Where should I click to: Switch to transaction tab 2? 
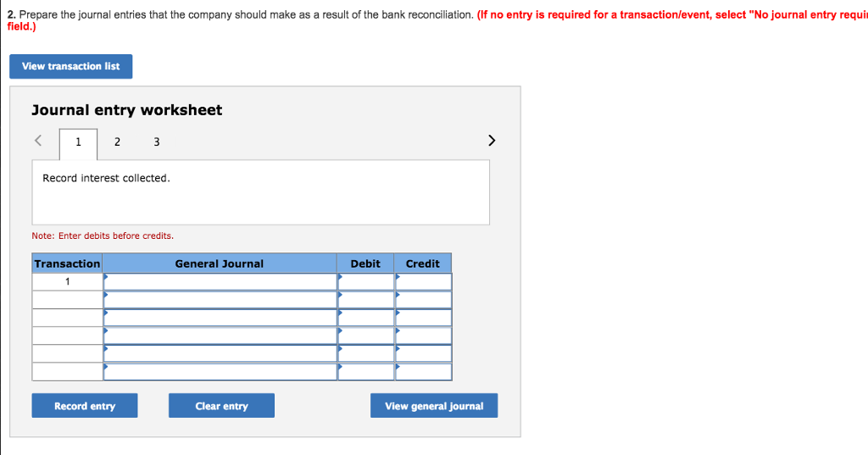click(117, 142)
